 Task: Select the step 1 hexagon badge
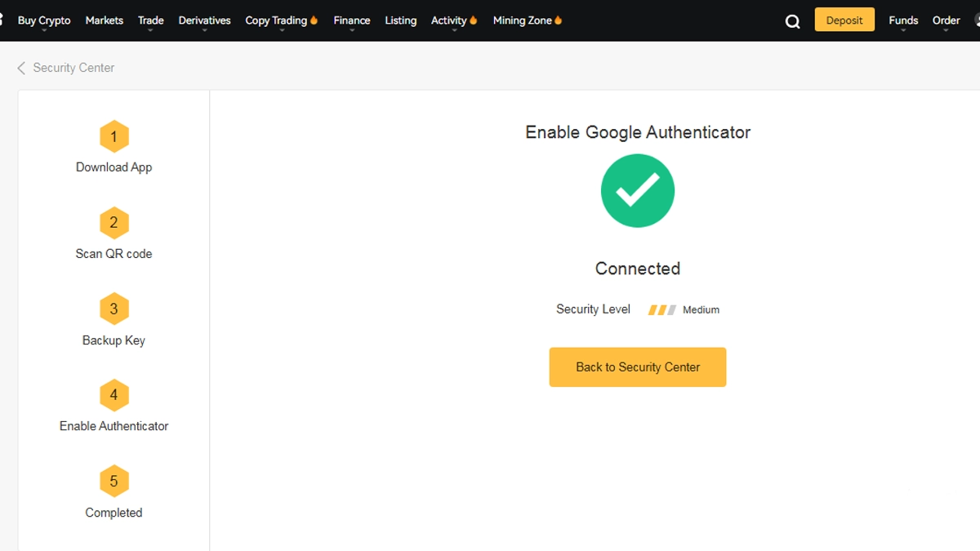point(114,136)
